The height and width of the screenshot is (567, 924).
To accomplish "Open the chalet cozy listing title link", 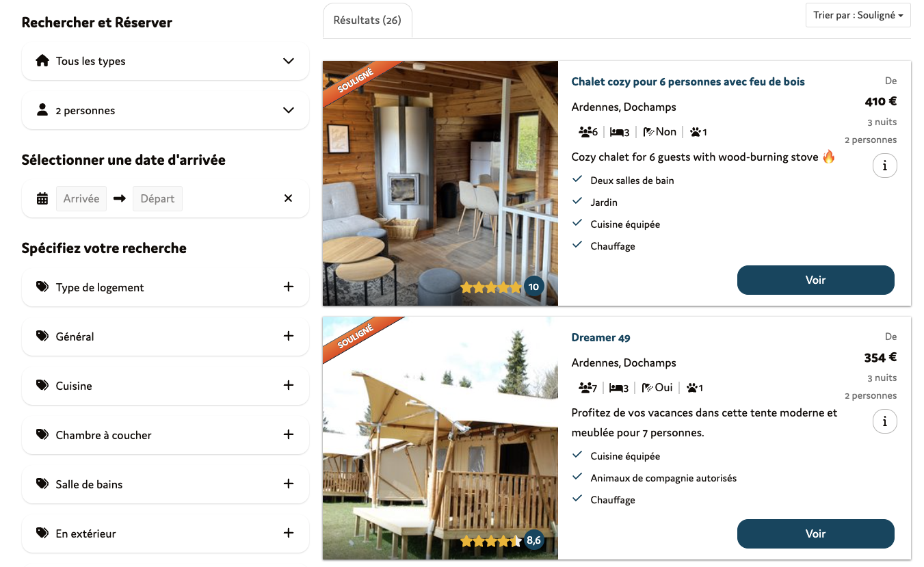I will tap(688, 81).
